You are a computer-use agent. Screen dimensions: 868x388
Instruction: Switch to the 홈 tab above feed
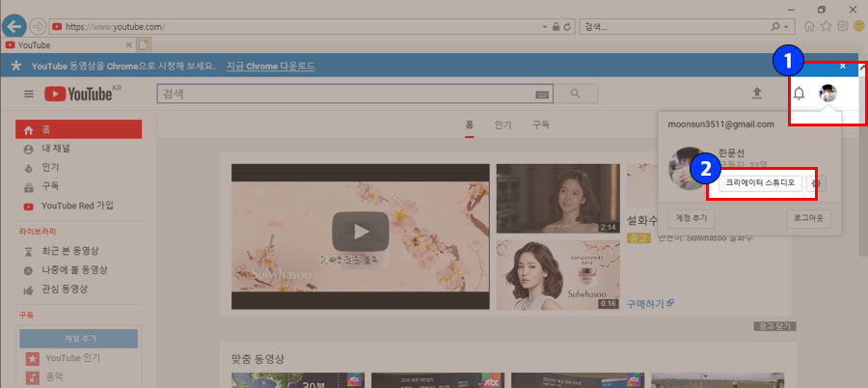pos(470,125)
